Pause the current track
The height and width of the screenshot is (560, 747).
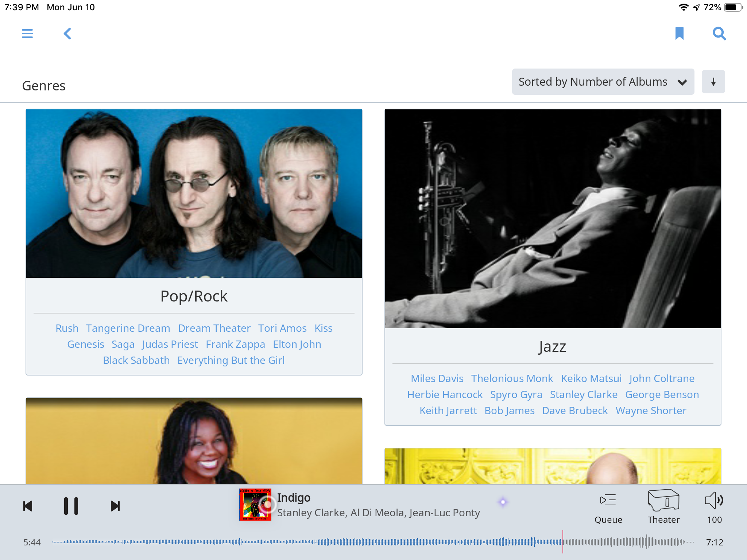pos(71,506)
